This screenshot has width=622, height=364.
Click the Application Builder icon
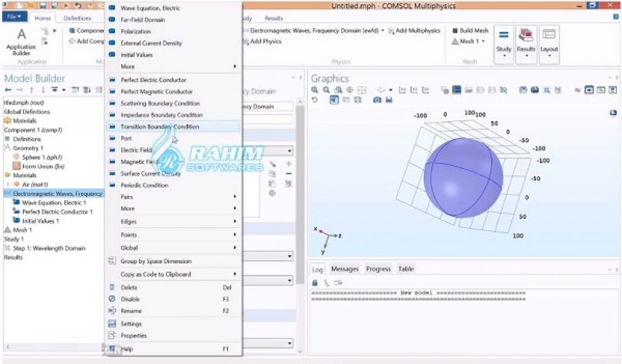coord(21,40)
